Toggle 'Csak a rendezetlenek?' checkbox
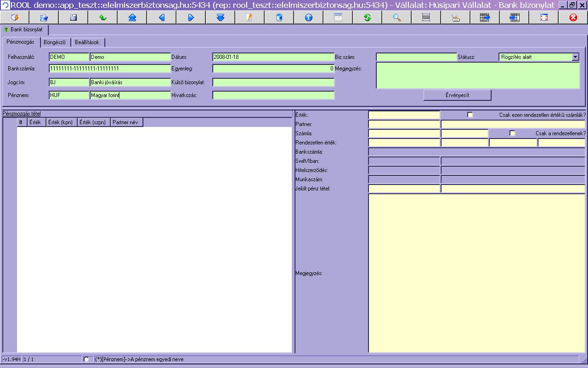588x368 pixels. click(x=512, y=133)
